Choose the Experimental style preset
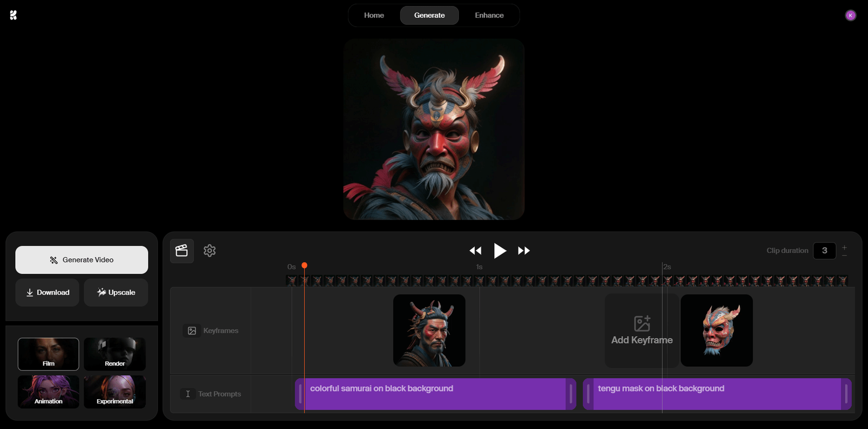The width and height of the screenshot is (868, 429). click(x=115, y=392)
